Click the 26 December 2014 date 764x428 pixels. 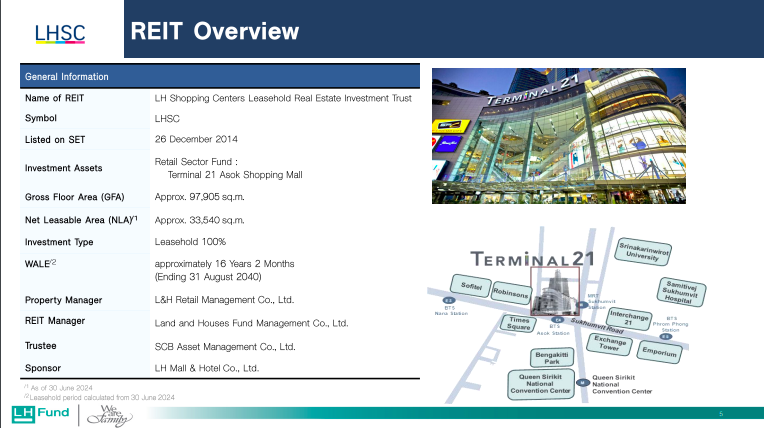point(196,139)
